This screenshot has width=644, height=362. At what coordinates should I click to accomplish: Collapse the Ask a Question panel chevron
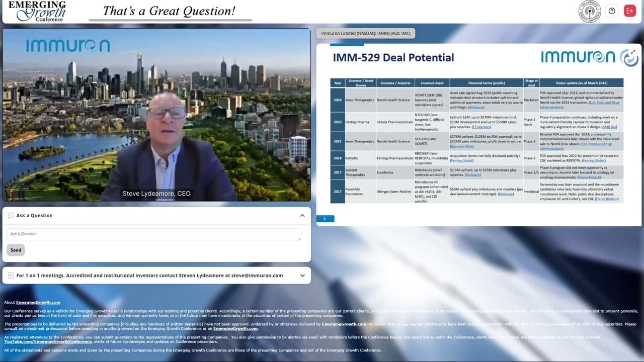302,216
